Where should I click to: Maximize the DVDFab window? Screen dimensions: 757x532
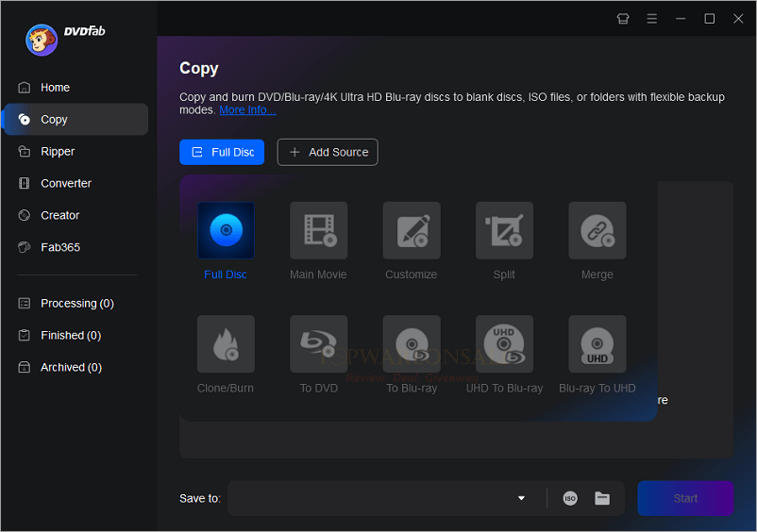point(710,19)
